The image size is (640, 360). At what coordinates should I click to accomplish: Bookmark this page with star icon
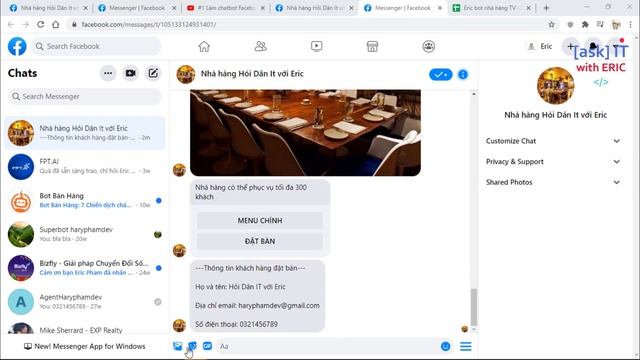point(551,24)
